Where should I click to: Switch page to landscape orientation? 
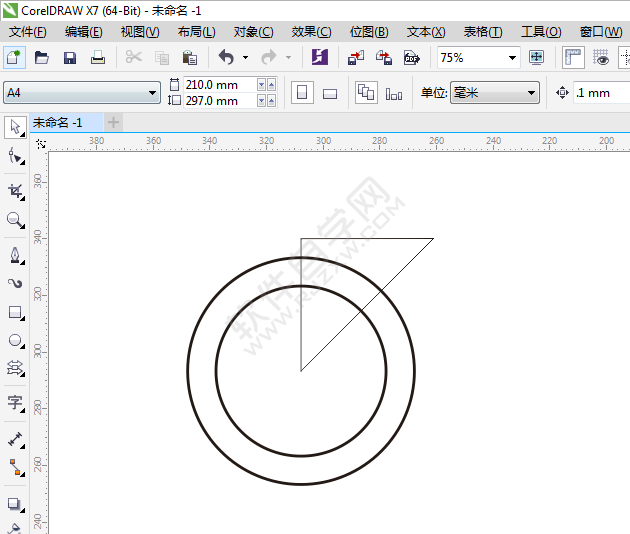(x=330, y=93)
